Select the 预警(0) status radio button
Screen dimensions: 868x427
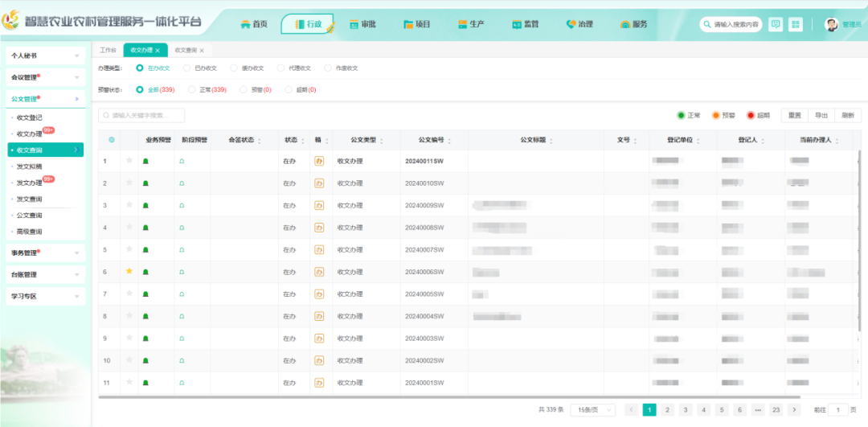(x=244, y=90)
